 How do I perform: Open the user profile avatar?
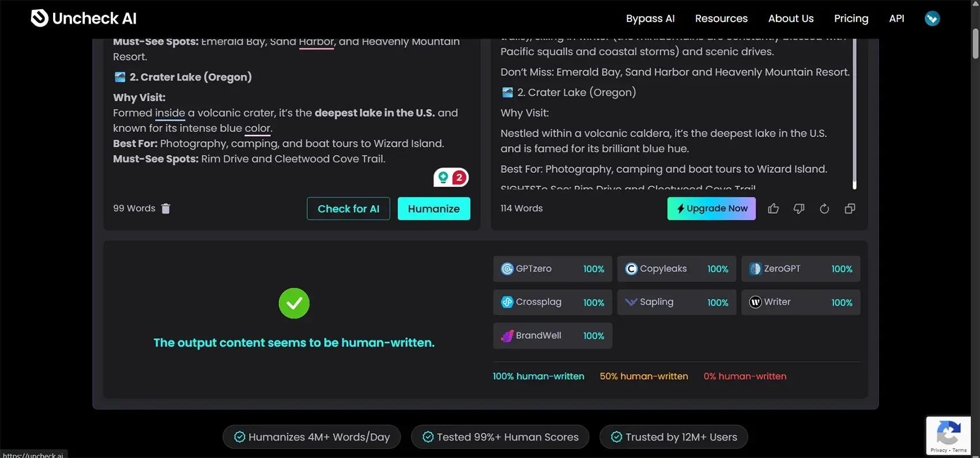pos(932,18)
